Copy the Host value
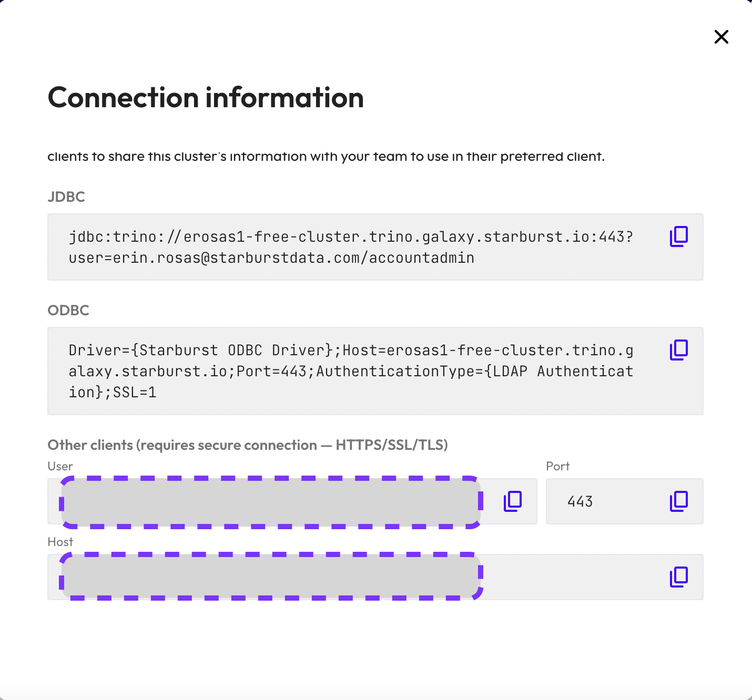Image resolution: width=752 pixels, height=700 pixels. click(x=679, y=577)
